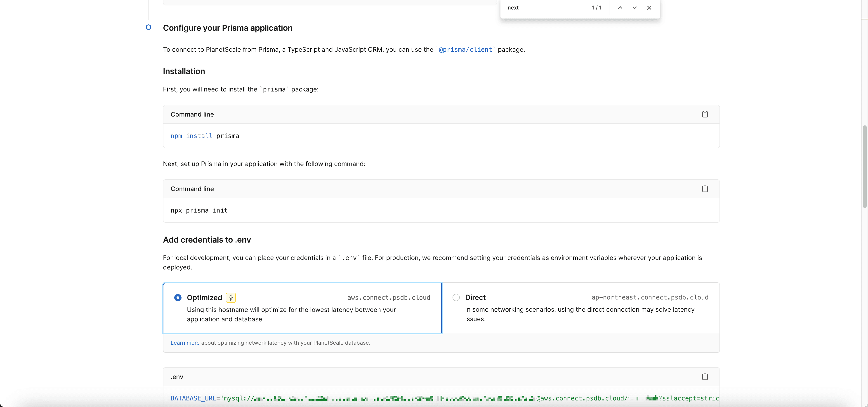This screenshot has height=407, width=868.
Task: Copy the npx prisma init command
Action: [705, 189]
